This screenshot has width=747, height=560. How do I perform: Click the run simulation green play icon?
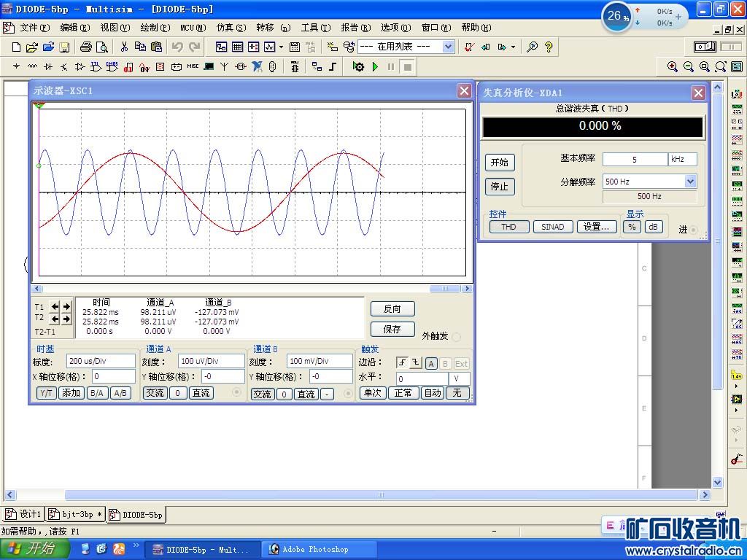click(x=375, y=66)
